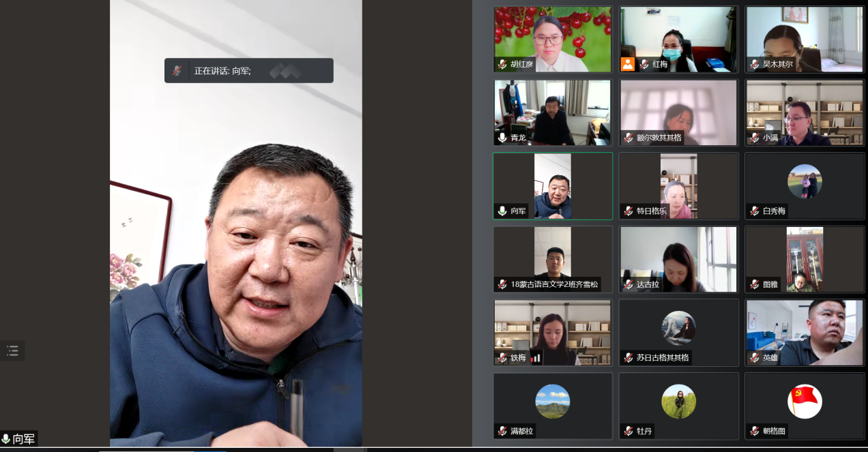868x452 pixels.
Task: Click the list panel icon on left edge
Action: pos(12,351)
